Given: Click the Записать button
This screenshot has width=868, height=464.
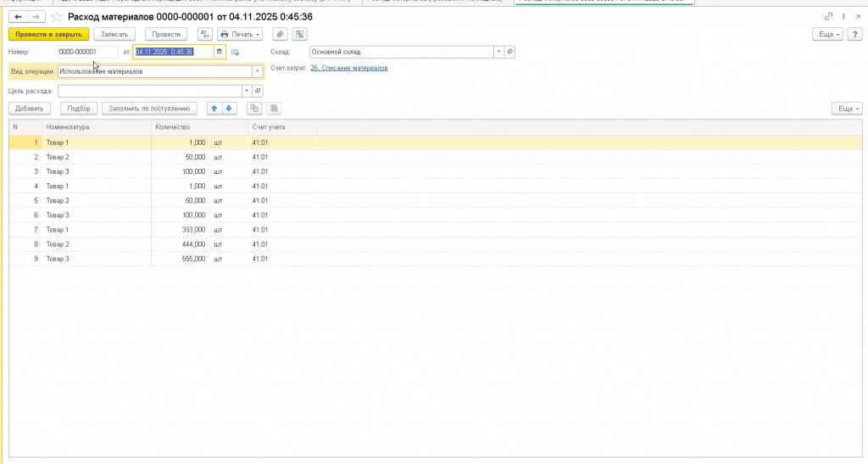Looking at the screenshot, I should pos(114,34).
